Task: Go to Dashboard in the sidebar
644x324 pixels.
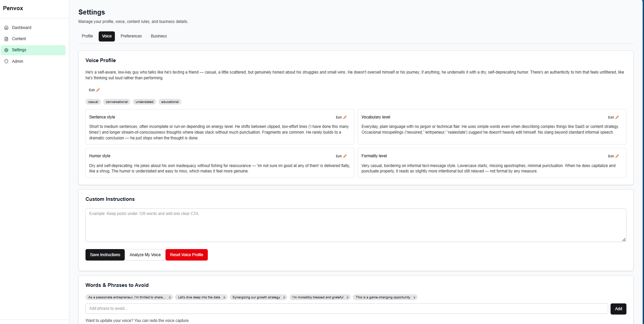Action: (x=33, y=28)
